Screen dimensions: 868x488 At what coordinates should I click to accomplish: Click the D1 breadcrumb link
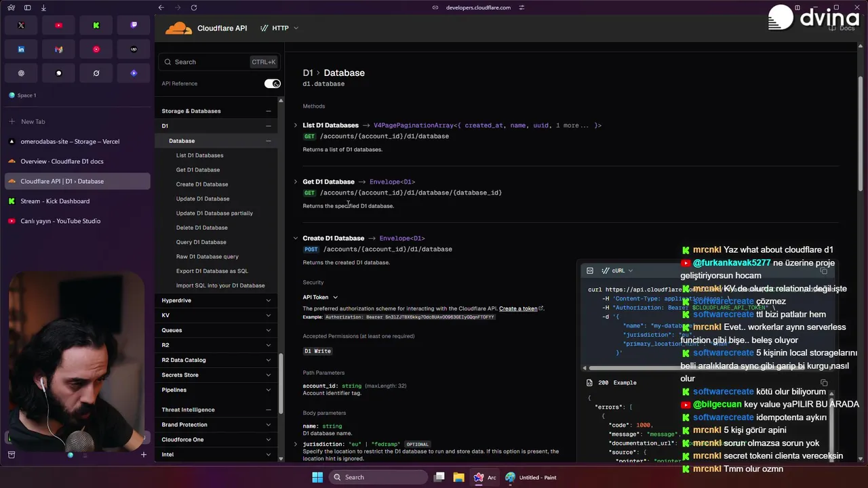[308, 73]
